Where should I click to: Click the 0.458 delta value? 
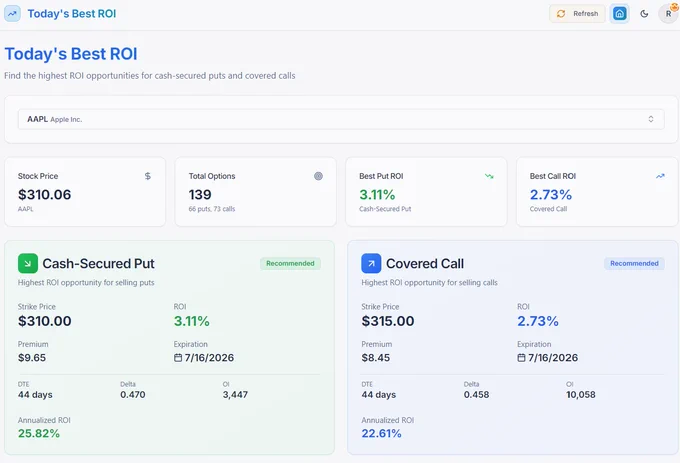tap(476, 395)
